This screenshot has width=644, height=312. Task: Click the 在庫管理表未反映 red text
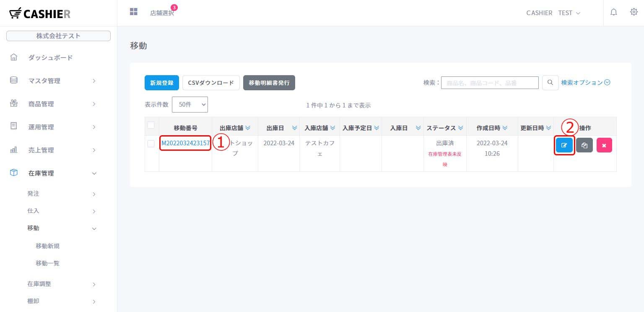tap(445, 159)
